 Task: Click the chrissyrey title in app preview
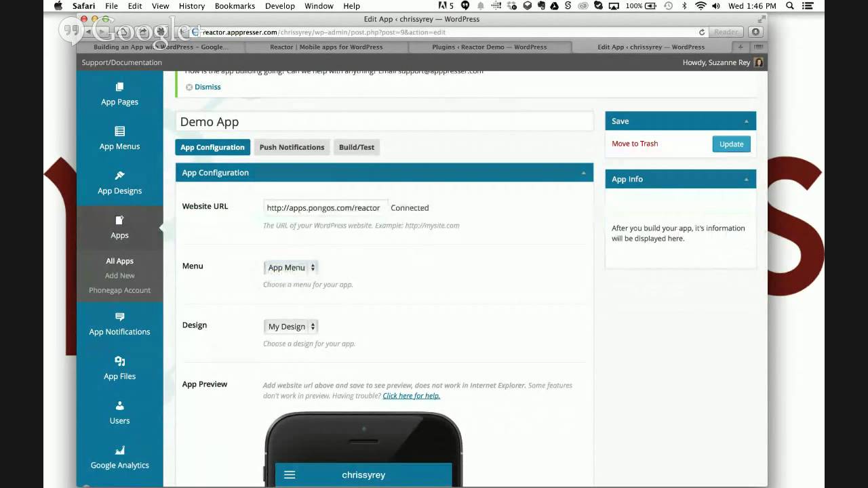point(363,475)
